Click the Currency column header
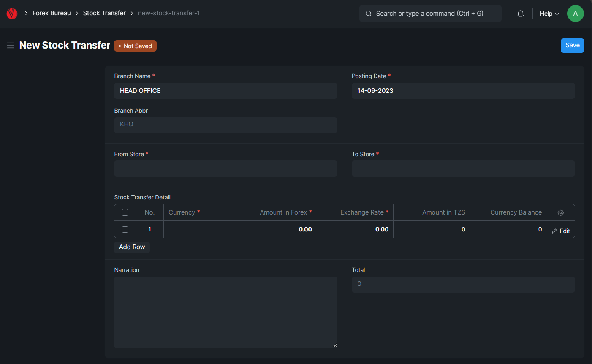 coord(202,212)
